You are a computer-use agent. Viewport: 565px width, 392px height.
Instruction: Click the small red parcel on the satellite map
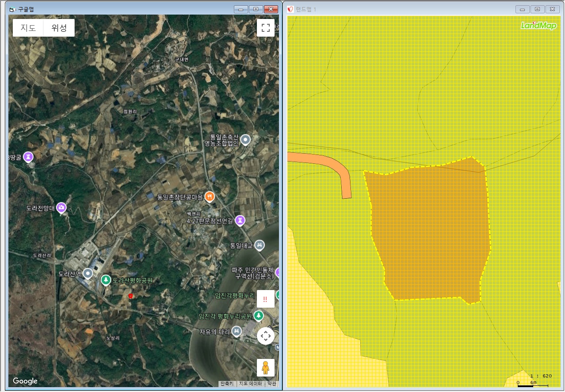[130, 296]
